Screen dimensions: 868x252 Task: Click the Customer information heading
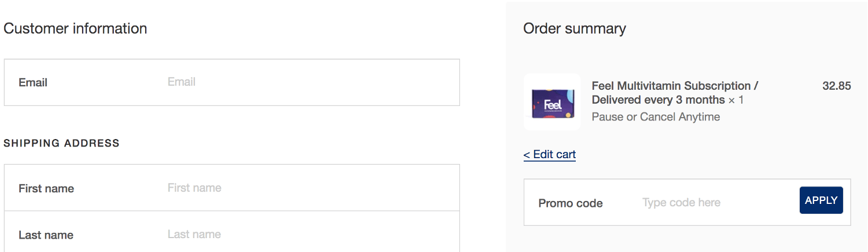[75, 28]
